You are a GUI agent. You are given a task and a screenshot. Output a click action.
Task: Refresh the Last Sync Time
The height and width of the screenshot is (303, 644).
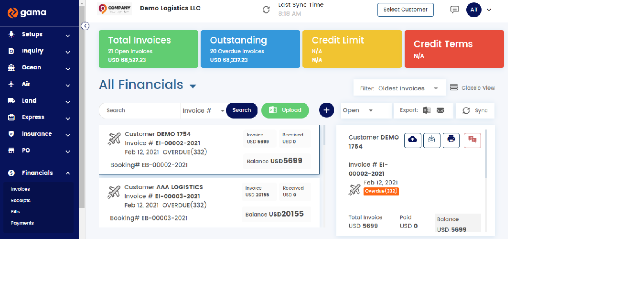click(x=266, y=9)
